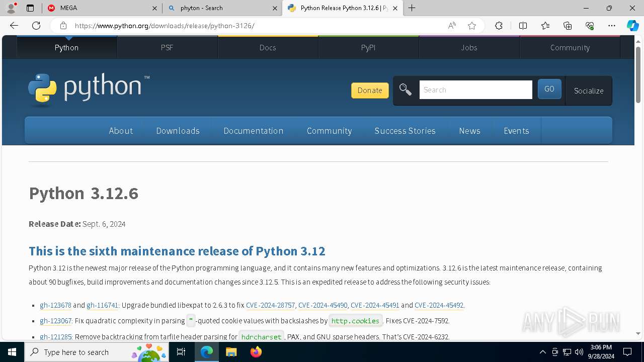
Task: Open the Community main menu item
Action: 329,131
